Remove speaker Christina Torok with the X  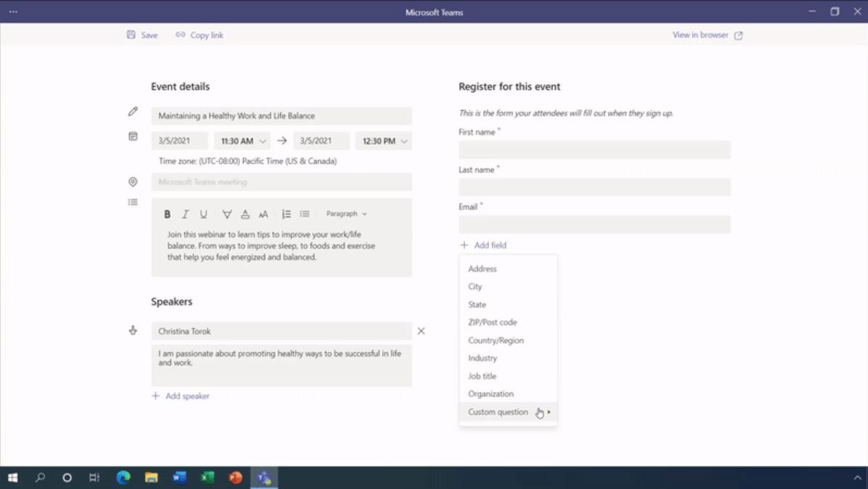coord(421,331)
